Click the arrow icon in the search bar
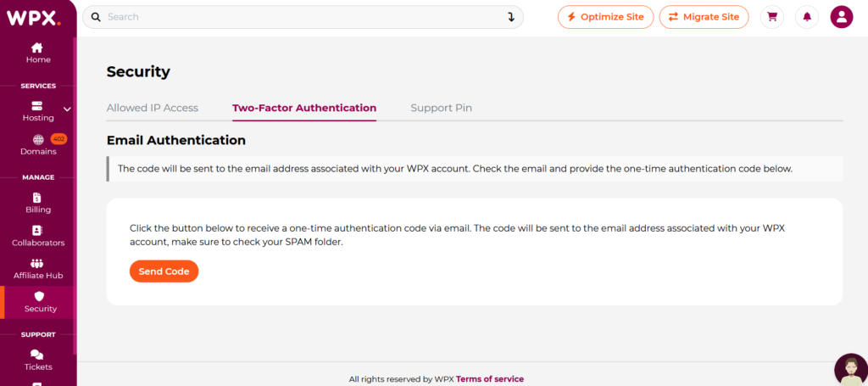 pyautogui.click(x=510, y=17)
